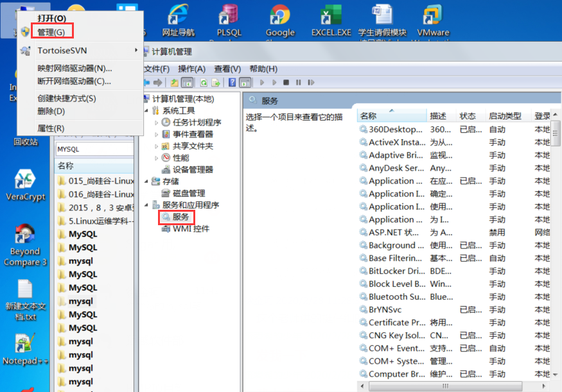Select the BitLocker Drive Encryption service row
Viewport: 562px width, 392px height.
(x=453, y=271)
